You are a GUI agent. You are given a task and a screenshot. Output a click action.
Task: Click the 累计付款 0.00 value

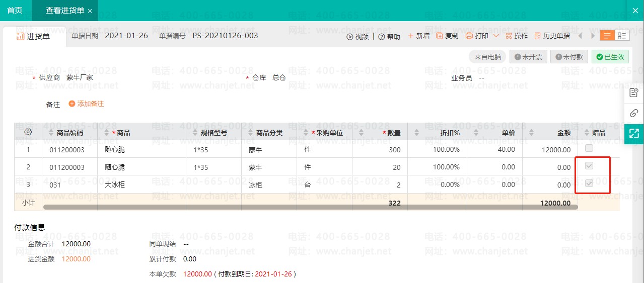point(190,259)
